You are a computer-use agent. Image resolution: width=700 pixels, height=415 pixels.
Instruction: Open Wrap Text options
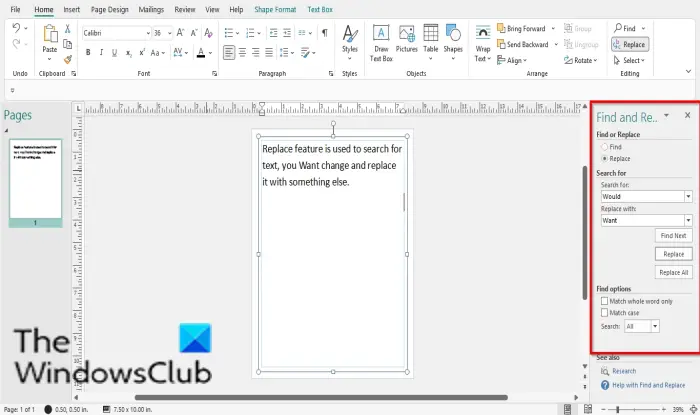coord(483,44)
